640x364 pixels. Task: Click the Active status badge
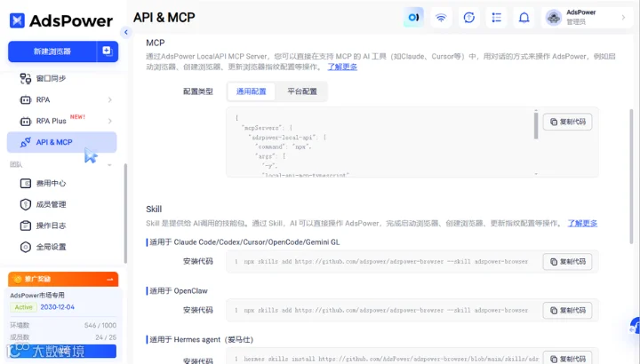(x=24, y=307)
